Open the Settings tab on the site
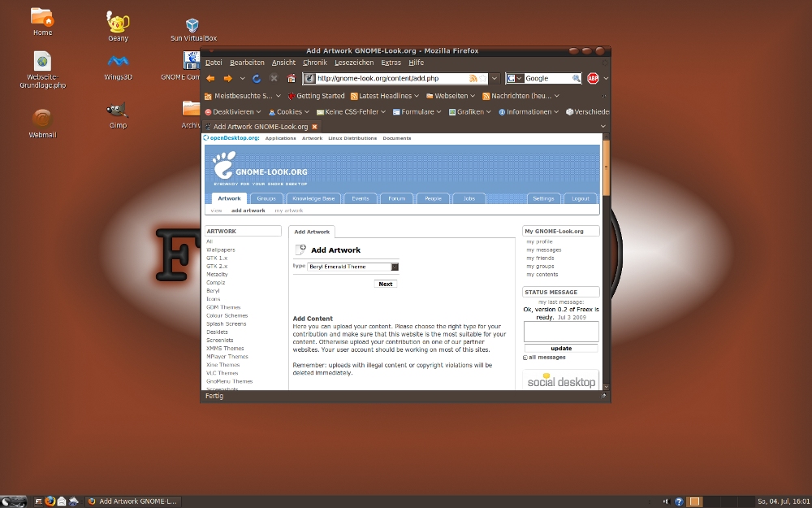 pos(543,198)
